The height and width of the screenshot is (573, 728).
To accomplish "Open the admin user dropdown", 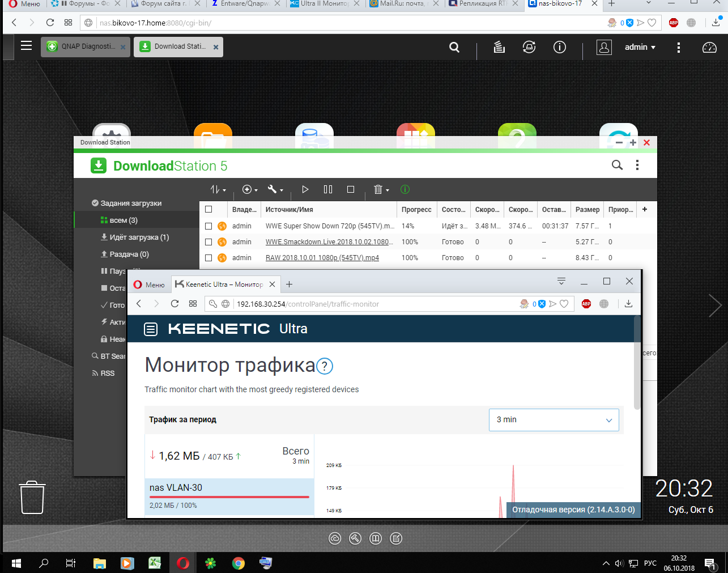I will coord(640,47).
